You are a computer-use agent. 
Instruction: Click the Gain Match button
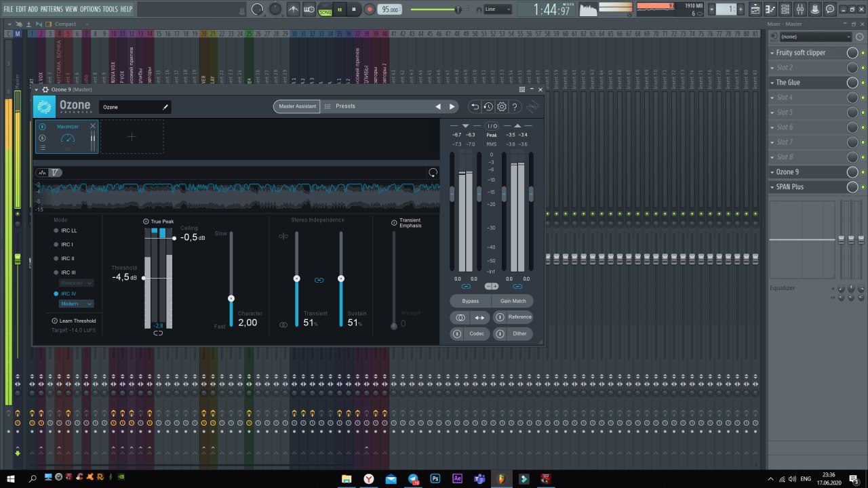point(513,301)
